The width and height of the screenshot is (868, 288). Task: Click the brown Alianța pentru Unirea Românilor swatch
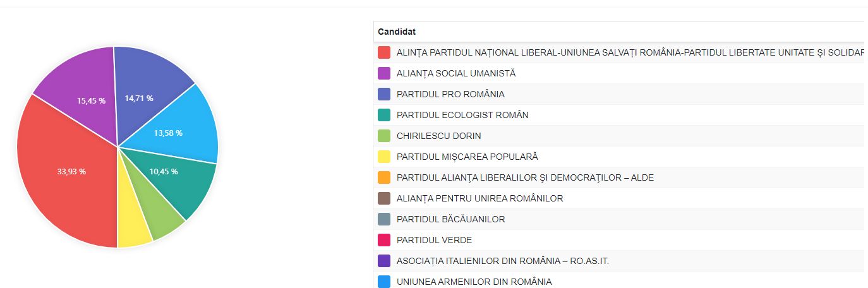pos(383,198)
